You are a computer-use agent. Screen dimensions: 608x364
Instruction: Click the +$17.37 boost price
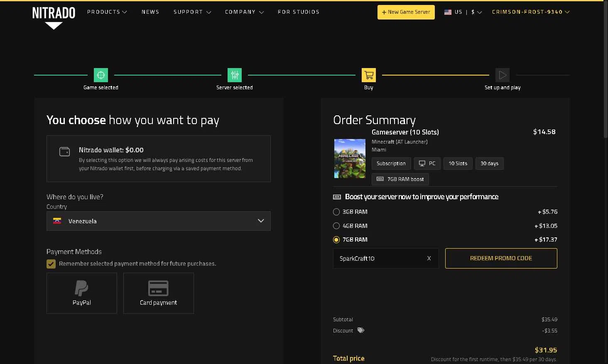[x=546, y=239]
